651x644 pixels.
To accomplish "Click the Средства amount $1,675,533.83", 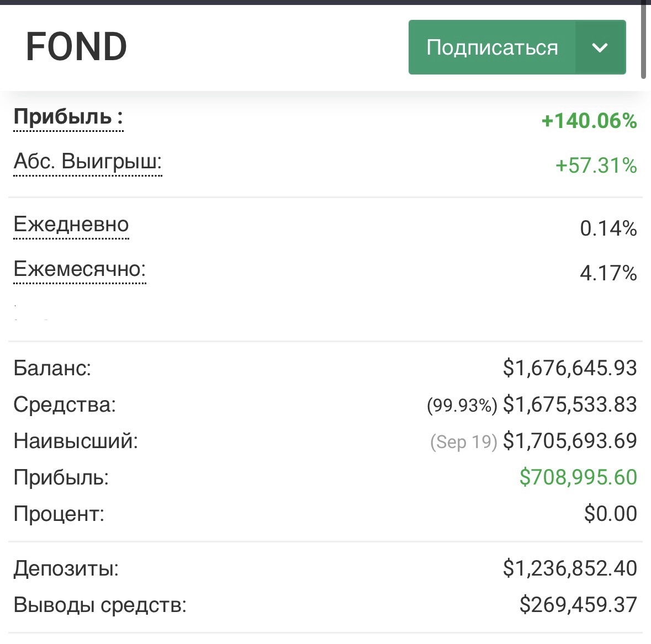I will tap(570, 405).
